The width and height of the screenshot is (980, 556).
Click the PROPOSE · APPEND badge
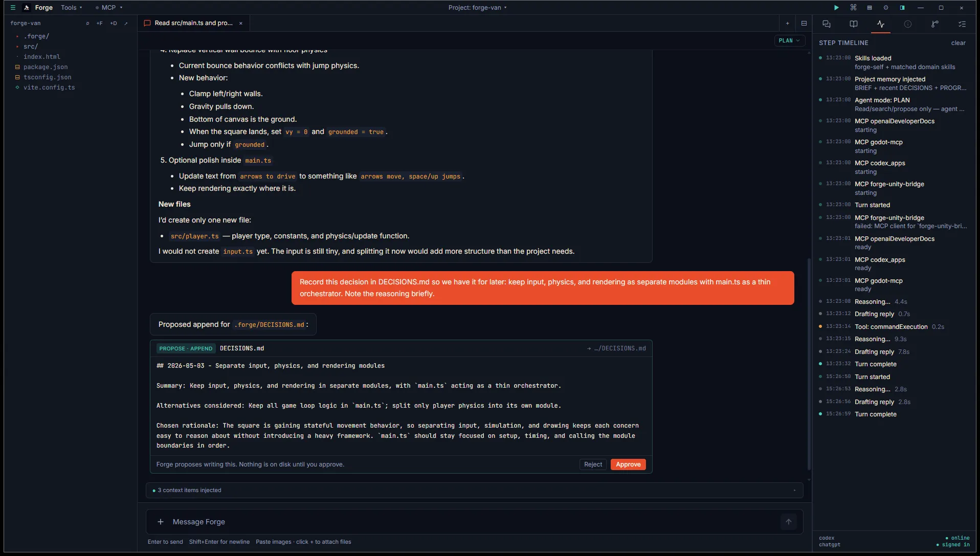click(186, 349)
